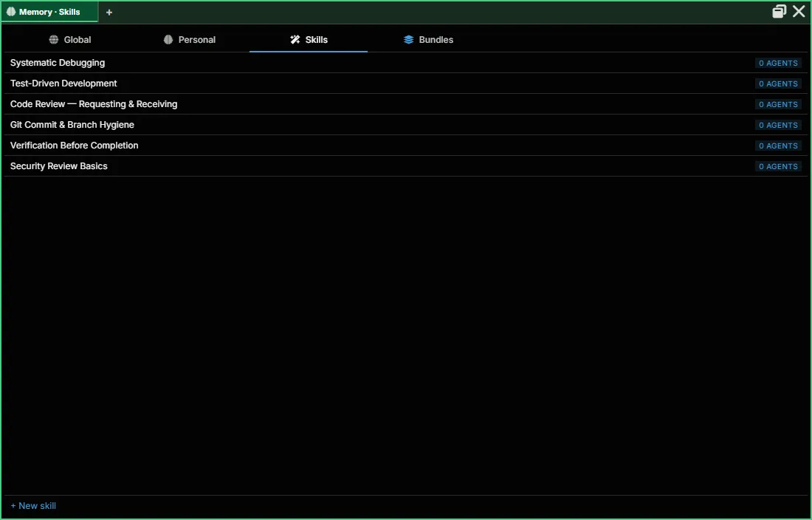812x520 pixels.
Task: Select the Skills tab
Action: [x=309, y=40]
